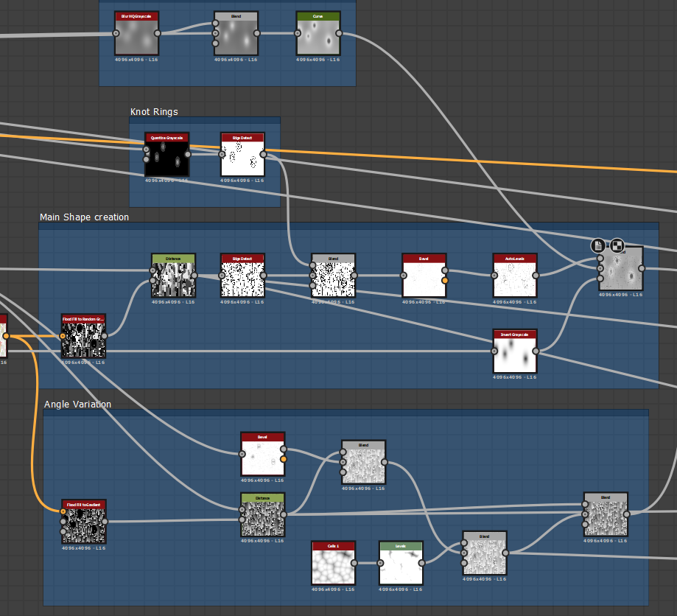
Task: Click the output connector of the Curve node
Action: (x=339, y=33)
